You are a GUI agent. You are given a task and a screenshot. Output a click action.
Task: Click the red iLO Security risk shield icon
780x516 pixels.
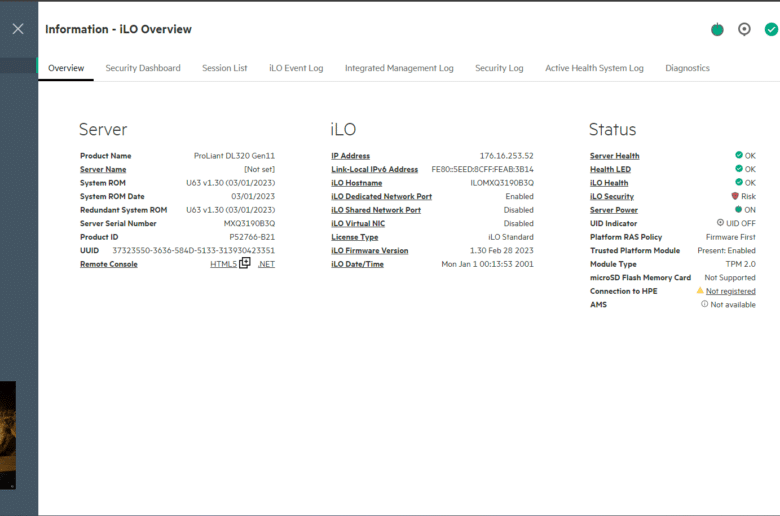[x=735, y=196]
